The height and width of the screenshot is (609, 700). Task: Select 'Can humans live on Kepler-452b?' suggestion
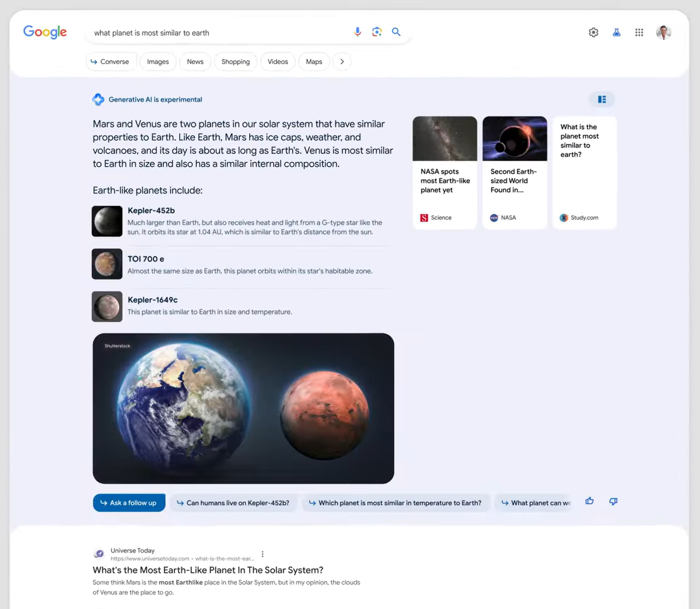(233, 503)
